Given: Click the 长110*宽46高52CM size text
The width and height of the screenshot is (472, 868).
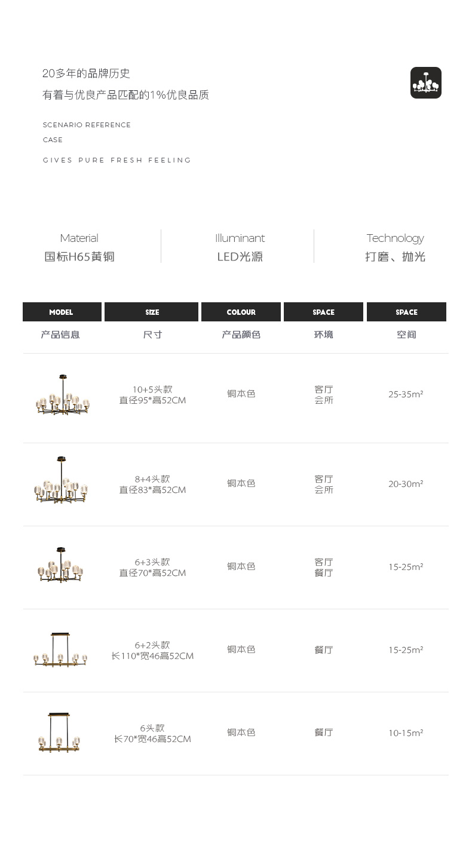Looking at the screenshot, I should coord(152,656).
